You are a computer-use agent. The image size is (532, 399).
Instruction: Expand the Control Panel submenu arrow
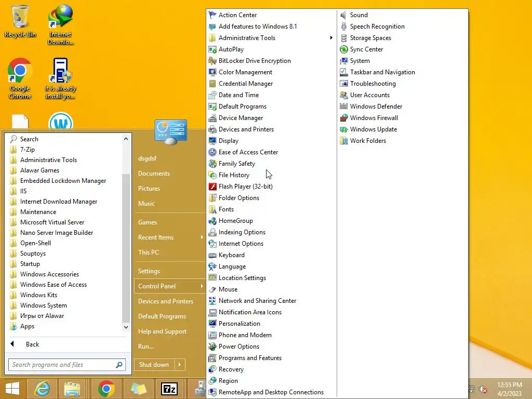202,286
